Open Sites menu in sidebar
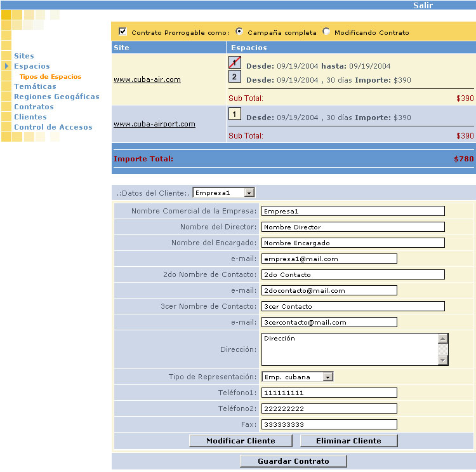476x472 pixels. (x=24, y=56)
